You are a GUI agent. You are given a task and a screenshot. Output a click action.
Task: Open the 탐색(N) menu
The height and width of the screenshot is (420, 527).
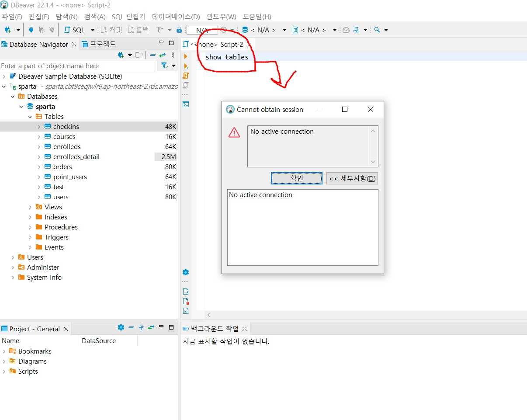click(x=66, y=17)
